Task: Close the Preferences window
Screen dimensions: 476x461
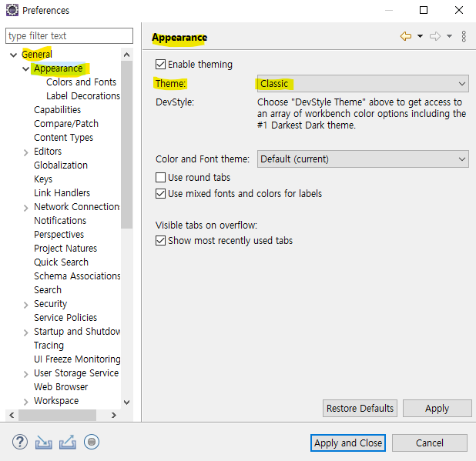Action: point(459,10)
